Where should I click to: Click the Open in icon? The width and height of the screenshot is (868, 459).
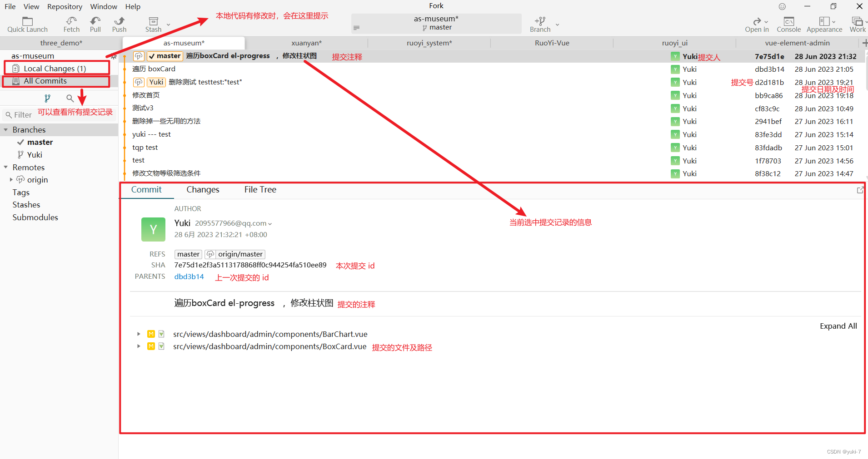pyautogui.click(x=757, y=21)
